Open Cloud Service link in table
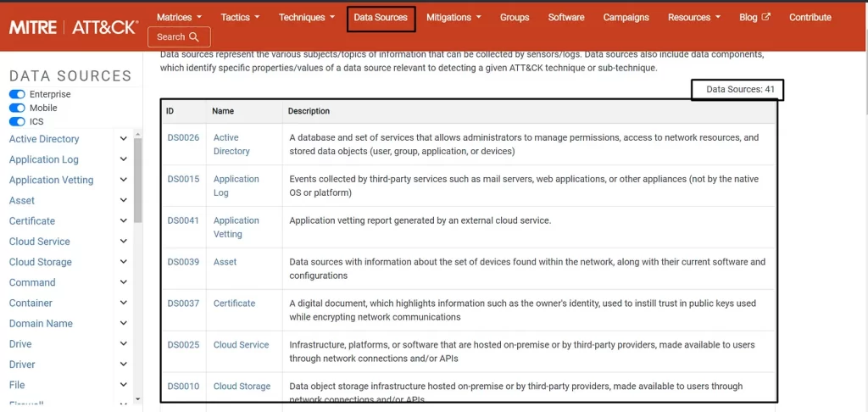The width and height of the screenshot is (868, 412). click(x=241, y=344)
